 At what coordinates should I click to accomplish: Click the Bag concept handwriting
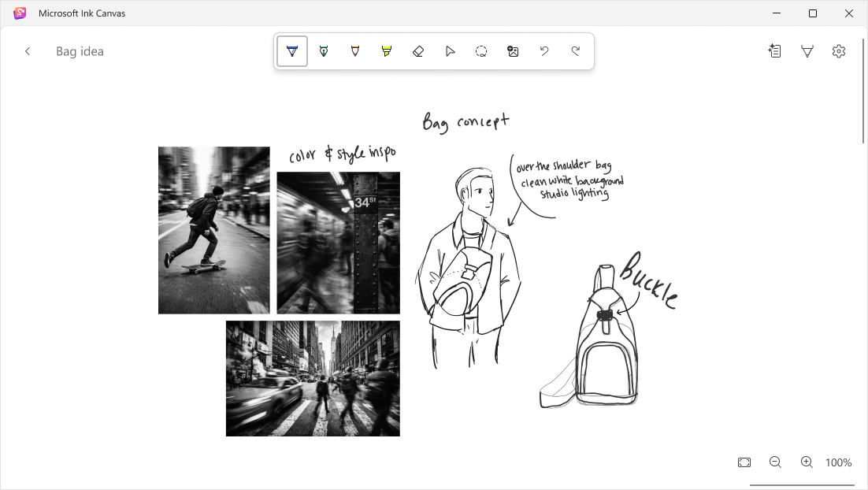466,122
